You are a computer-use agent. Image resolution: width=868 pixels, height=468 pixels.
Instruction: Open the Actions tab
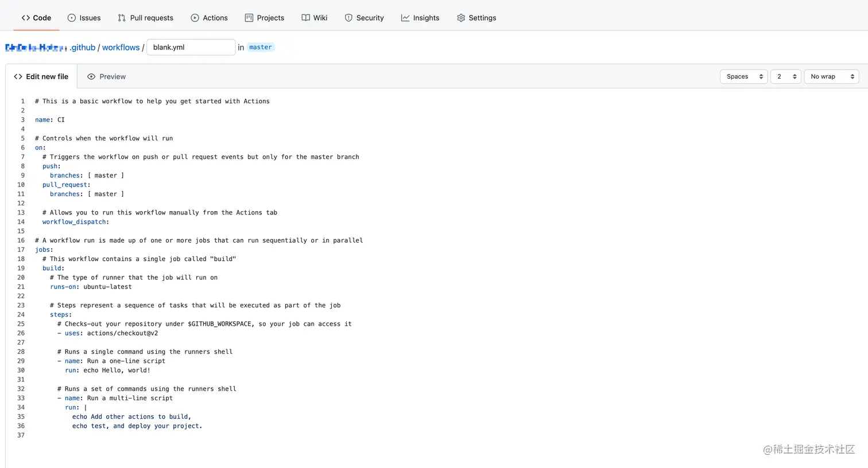[x=209, y=18]
